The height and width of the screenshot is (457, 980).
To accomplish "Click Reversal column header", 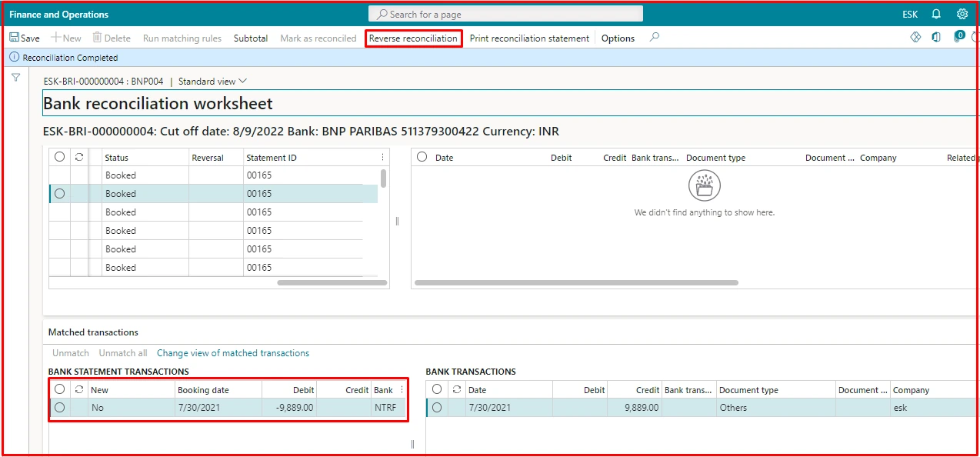I will coord(216,158).
